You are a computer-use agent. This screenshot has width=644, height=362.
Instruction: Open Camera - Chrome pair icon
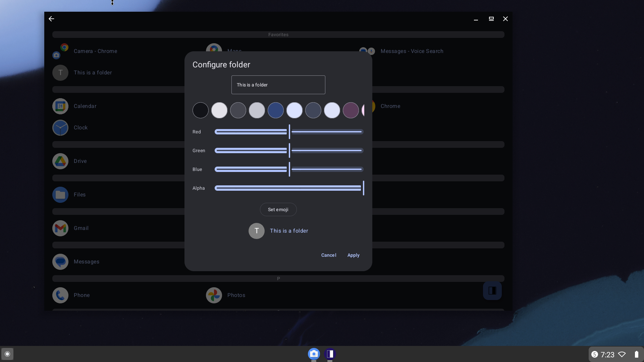[x=60, y=51]
